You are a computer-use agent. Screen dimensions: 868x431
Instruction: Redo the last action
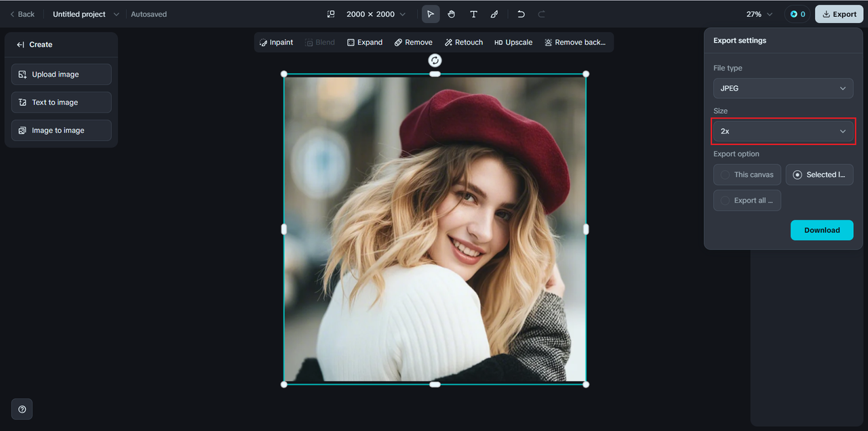(542, 14)
